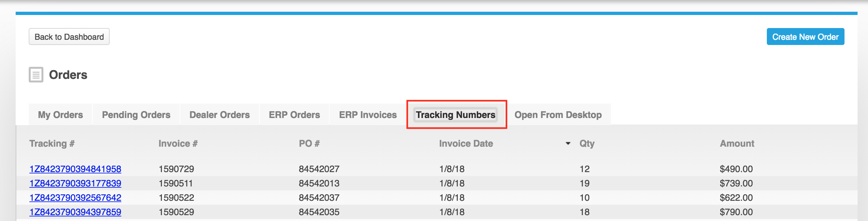Screen dimensions: 868x221
Task: Sort by Invoice # column header
Action: (178, 144)
